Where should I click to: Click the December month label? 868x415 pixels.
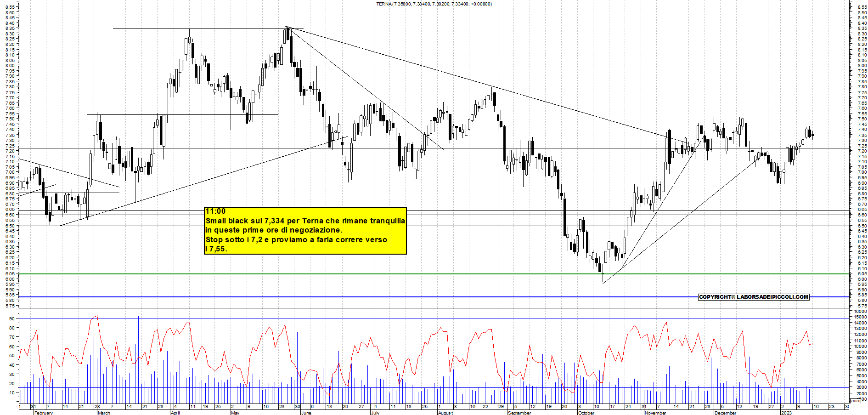(x=725, y=413)
